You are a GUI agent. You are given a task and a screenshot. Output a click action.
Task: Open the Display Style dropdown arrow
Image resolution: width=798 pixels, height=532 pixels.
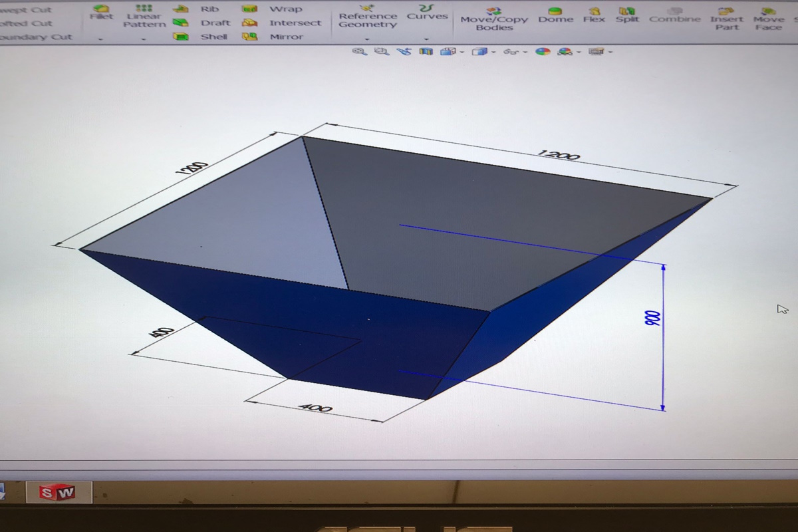[493, 52]
